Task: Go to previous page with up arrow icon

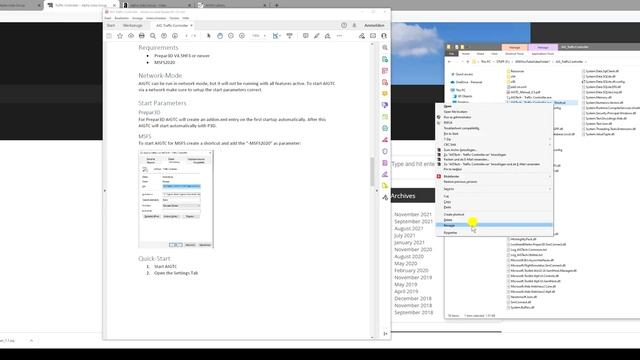Action: click(x=164, y=36)
